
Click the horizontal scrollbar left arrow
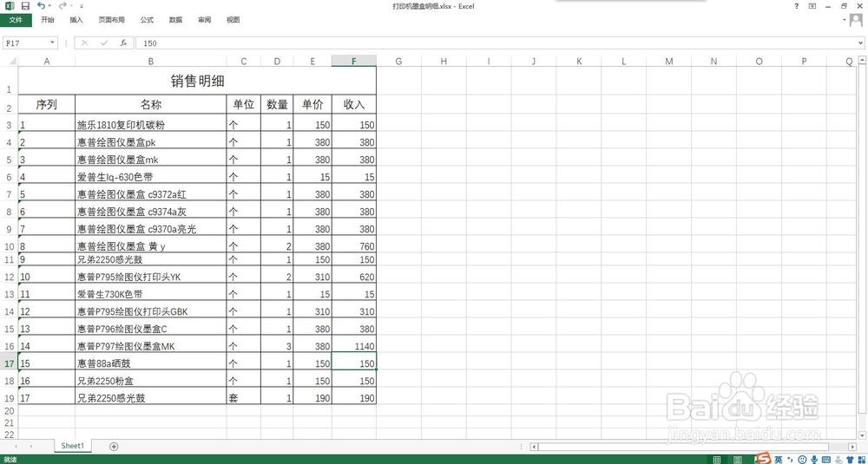click(x=534, y=447)
